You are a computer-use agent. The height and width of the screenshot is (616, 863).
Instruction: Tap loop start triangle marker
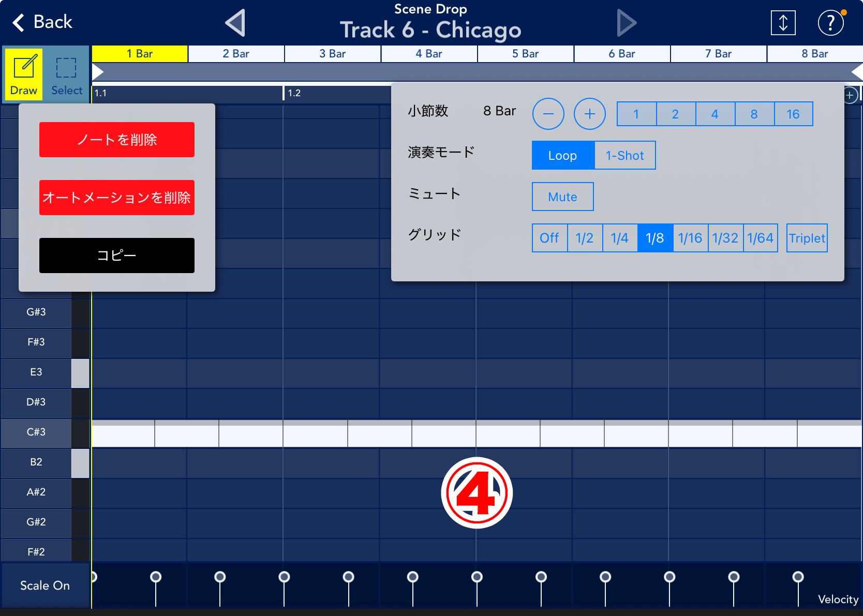(x=98, y=72)
